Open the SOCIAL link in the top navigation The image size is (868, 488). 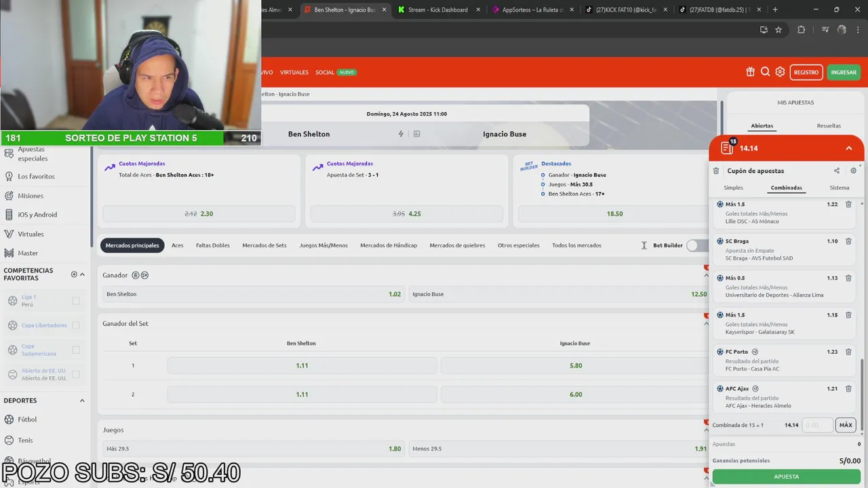pyautogui.click(x=325, y=73)
